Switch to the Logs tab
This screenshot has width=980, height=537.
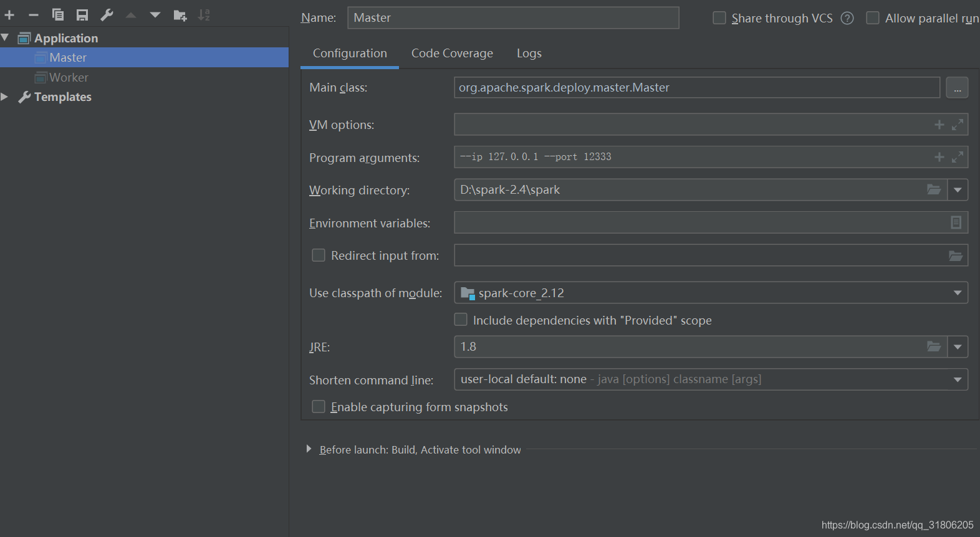pyautogui.click(x=529, y=54)
